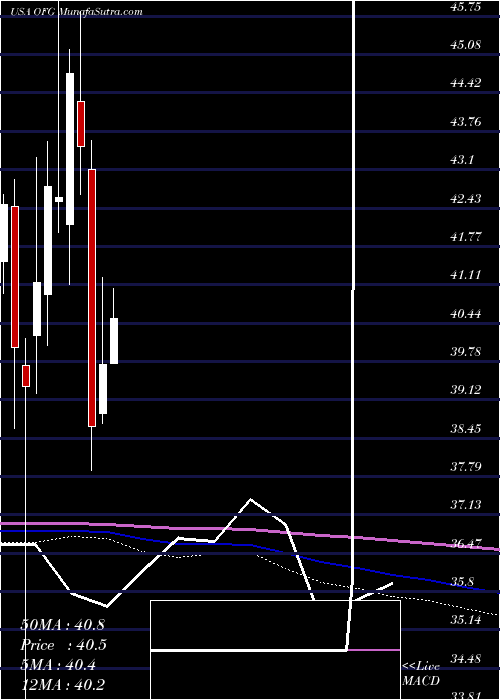Click the 'Price : 40.5' legend text

coord(63,645)
